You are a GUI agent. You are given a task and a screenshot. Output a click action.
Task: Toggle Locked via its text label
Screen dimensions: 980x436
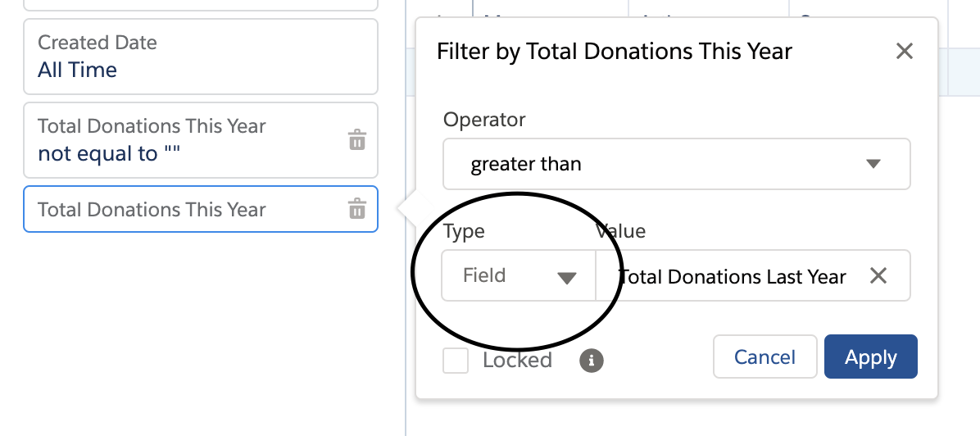tap(517, 361)
